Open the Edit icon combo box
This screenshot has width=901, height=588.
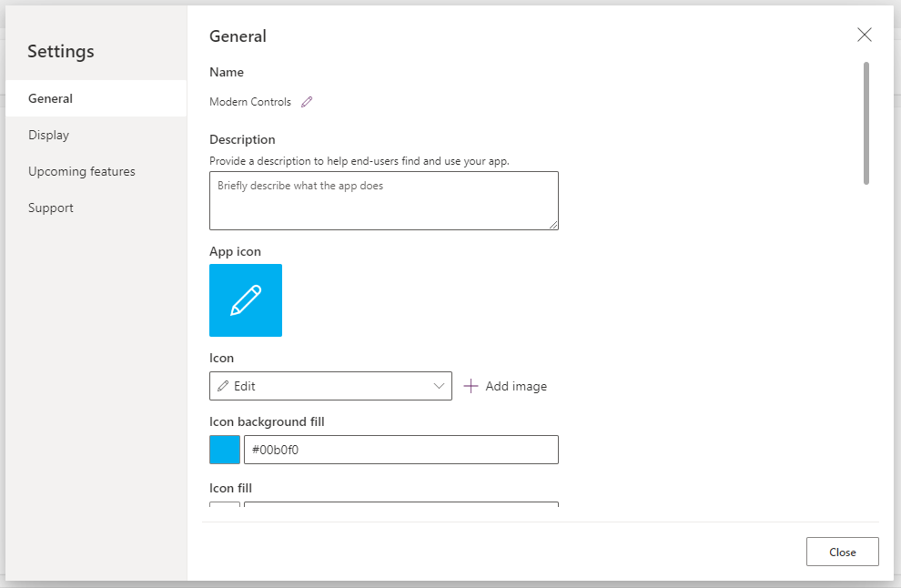(330, 386)
